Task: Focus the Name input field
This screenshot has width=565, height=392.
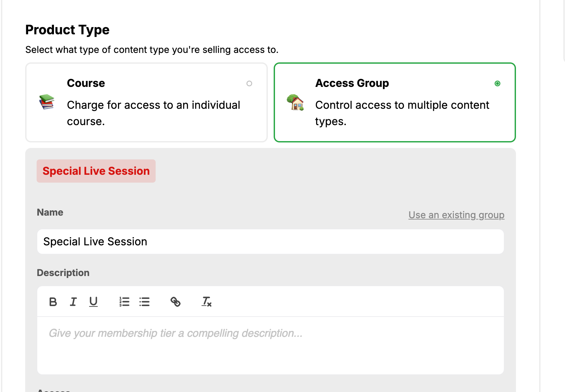Action: (270, 242)
